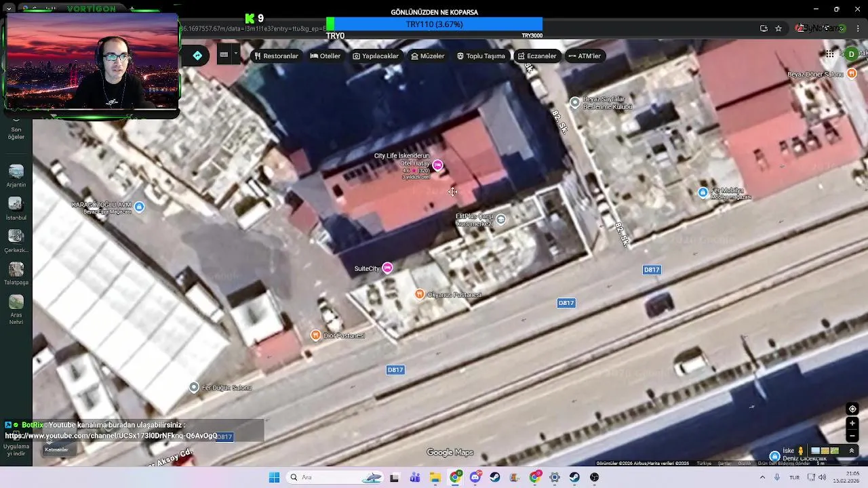This screenshot has width=868, height=488.
Task: Click the microphone tray icon
Action: [777, 477]
